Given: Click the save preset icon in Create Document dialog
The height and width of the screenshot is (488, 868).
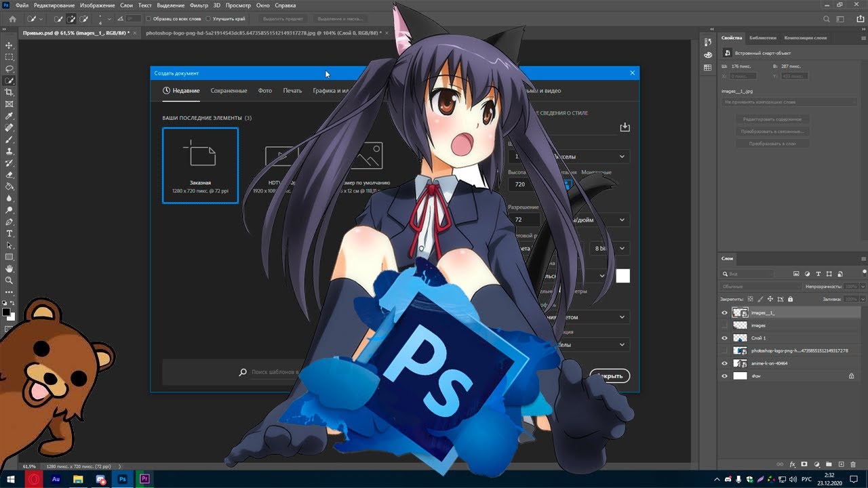Looking at the screenshot, I should [x=625, y=127].
